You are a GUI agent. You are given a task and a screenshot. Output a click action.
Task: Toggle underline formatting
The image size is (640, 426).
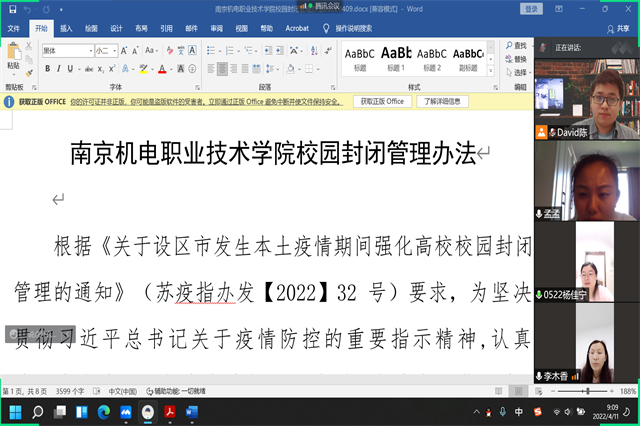pyautogui.click(x=72, y=69)
